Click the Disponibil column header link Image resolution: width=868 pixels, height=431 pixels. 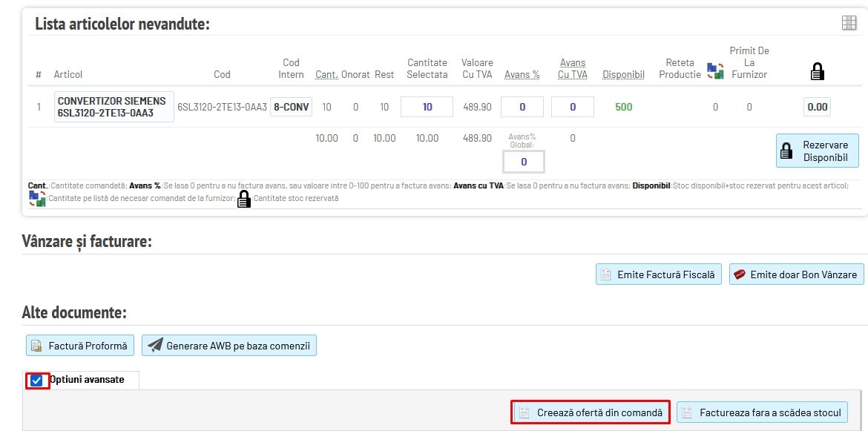tap(623, 74)
